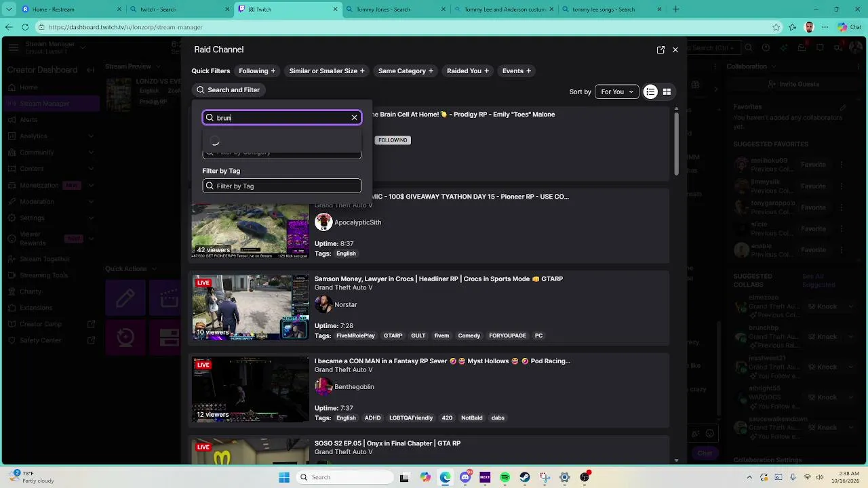Viewport: 868px width, 488px height.
Task: Launch Steam from the taskbar
Action: pos(525,477)
